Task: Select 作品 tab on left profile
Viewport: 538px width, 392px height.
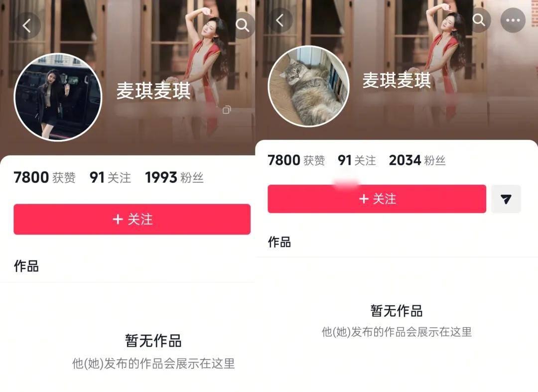Action: click(x=26, y=266)
